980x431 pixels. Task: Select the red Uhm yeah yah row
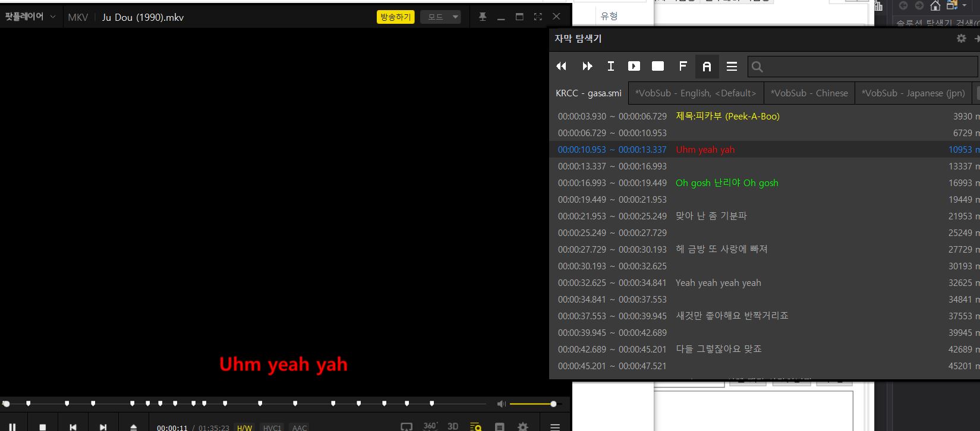(764, 149)
